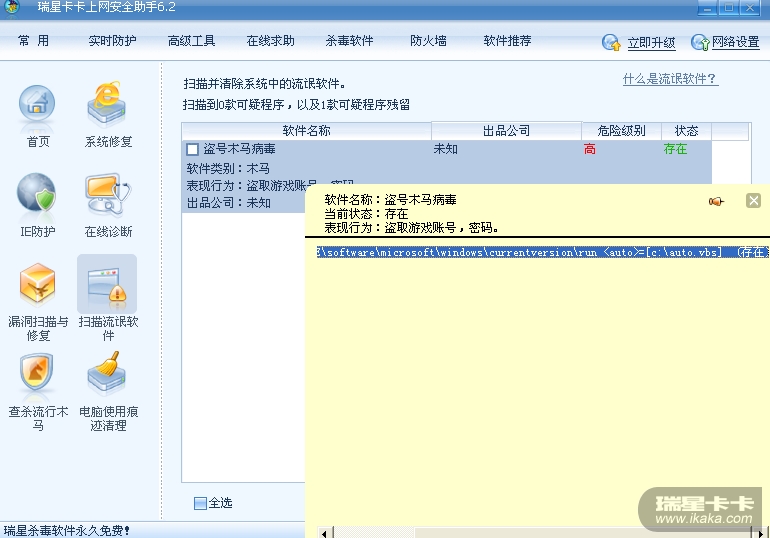Maximize the Rising Kaka window

729,8
